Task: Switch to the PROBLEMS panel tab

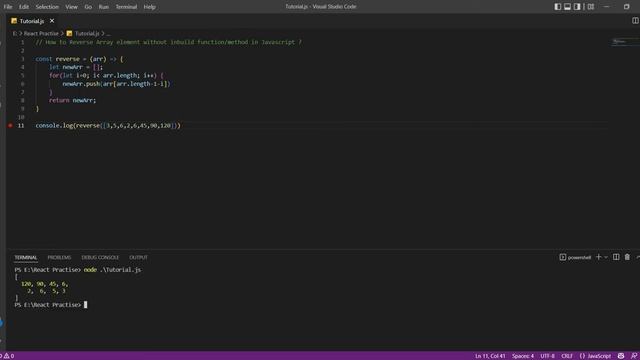Action: click(x=59, y=258)
